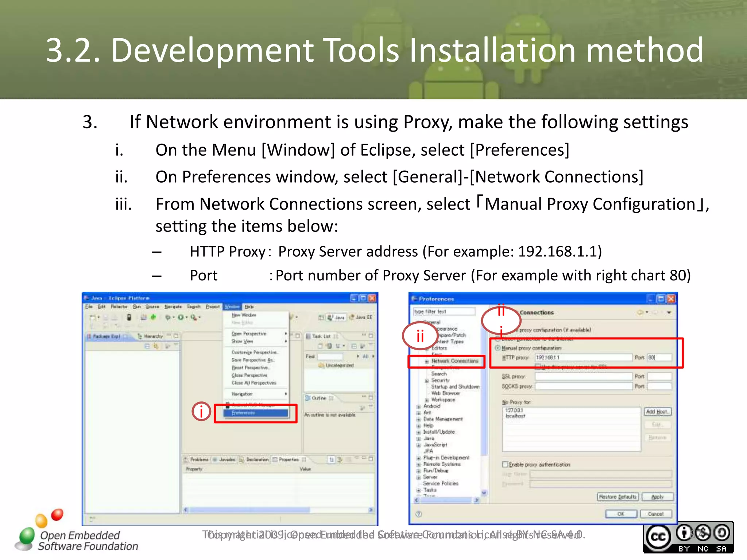Click Cancel in the Preferences dialog

(x=656, y=514)
